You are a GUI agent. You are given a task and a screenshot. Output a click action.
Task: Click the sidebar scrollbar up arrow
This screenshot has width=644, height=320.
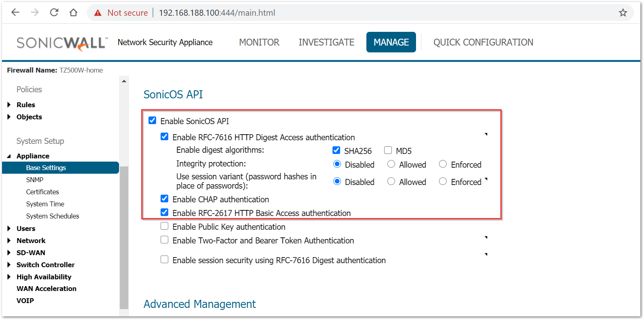tap(124, 81)
